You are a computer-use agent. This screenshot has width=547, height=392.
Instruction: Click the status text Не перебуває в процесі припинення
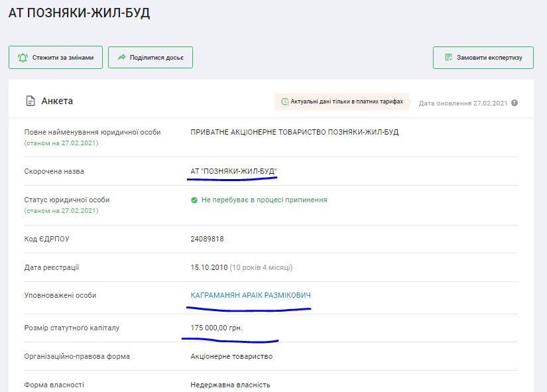[x=264, y=200]
